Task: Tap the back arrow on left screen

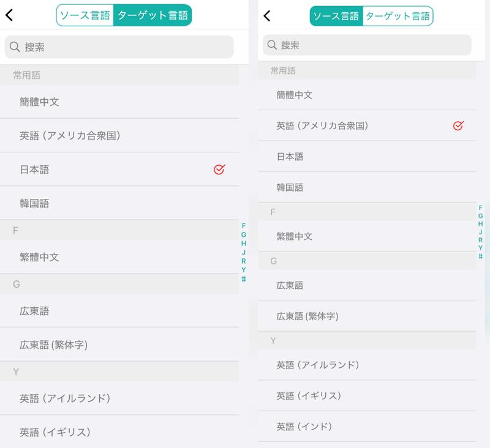Action: (9, 15)
